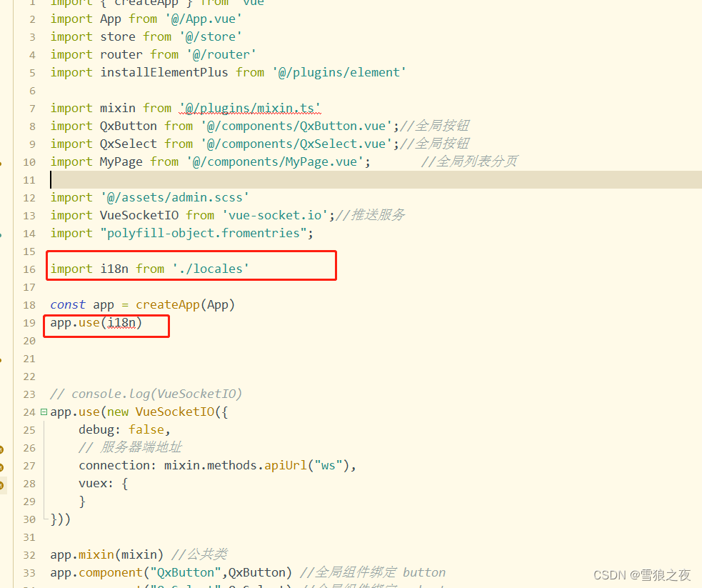Collapse the app.use(new VueSocketIO block fold marker
Viewport: 702px width, 588px height.
click(43, 412)
